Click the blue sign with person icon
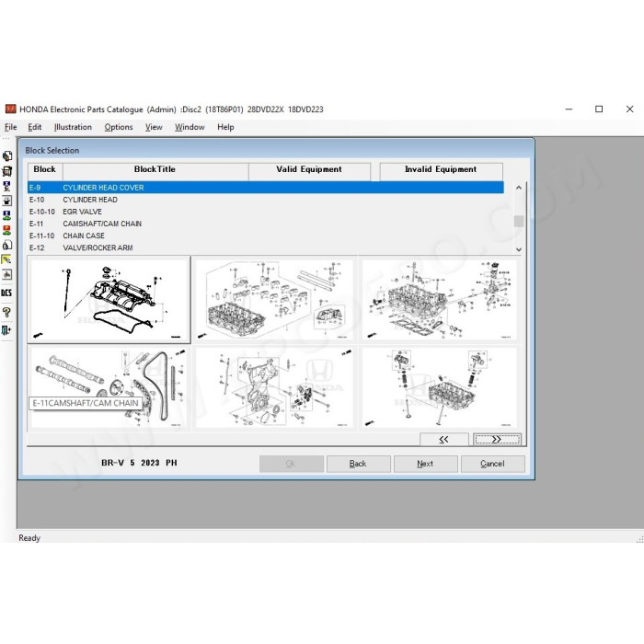This screenshot has width=644, height=644. (7, 186)
